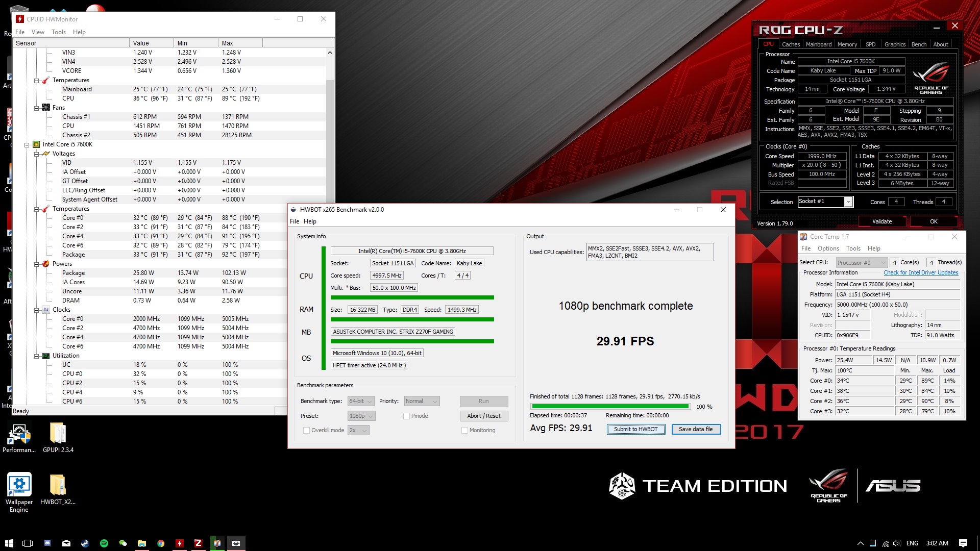Open Google Chrome from the taskbar

(161, 543)
